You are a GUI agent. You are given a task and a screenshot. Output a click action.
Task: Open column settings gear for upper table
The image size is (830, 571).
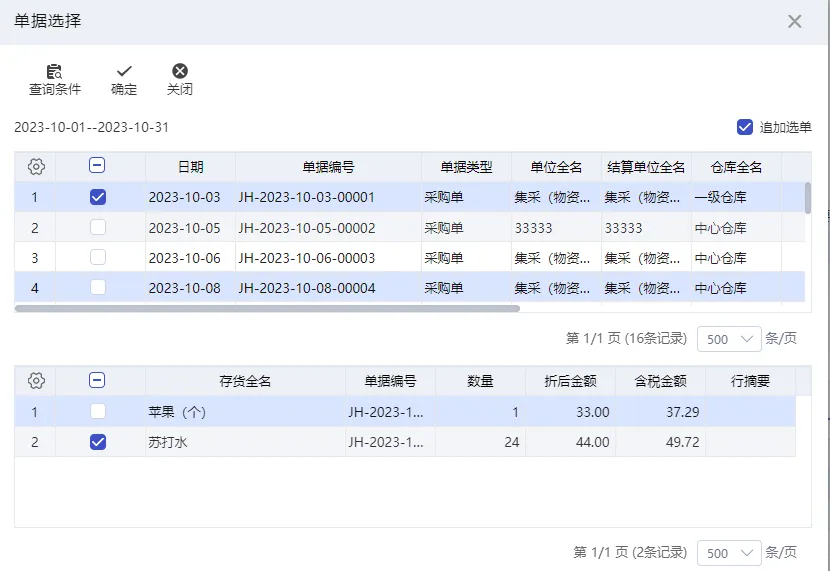click(36, 167)
